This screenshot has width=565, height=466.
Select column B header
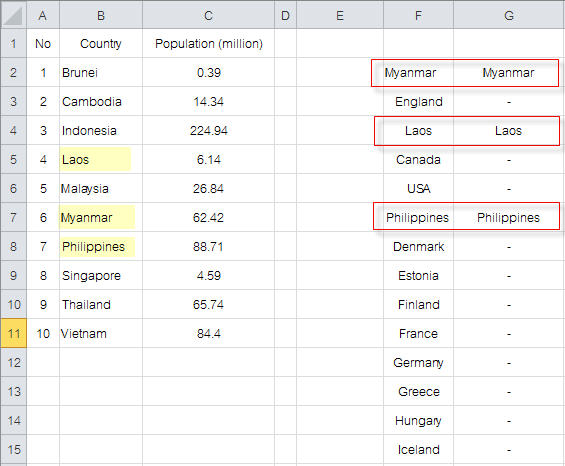[x=101, y=15]
